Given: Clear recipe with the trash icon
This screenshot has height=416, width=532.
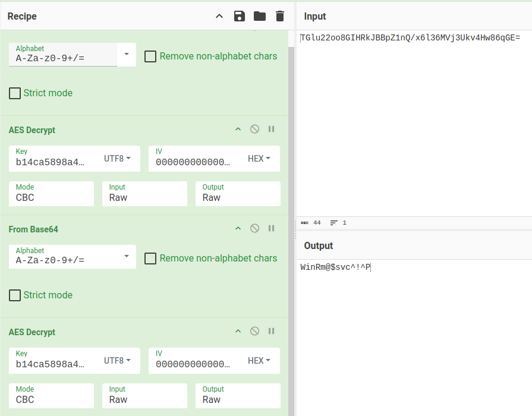Looking at the screenshot, I should pos(280,17).
